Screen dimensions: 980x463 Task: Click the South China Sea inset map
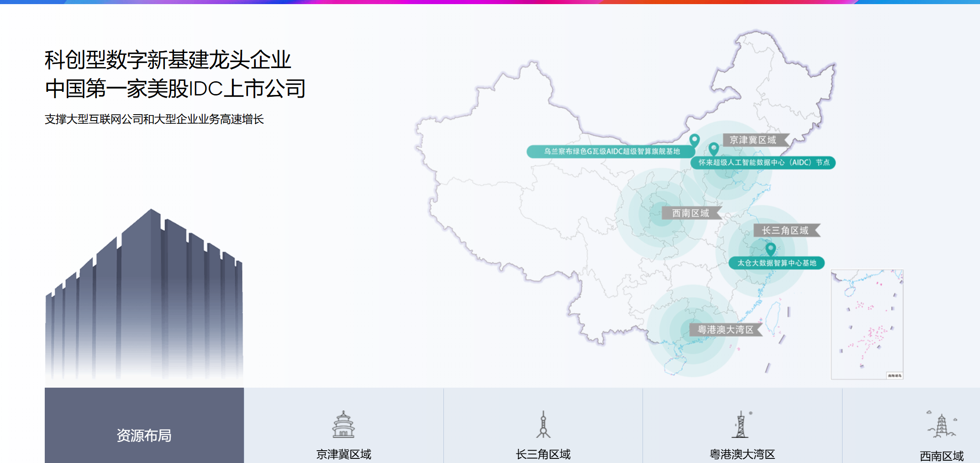coord(867,324)
